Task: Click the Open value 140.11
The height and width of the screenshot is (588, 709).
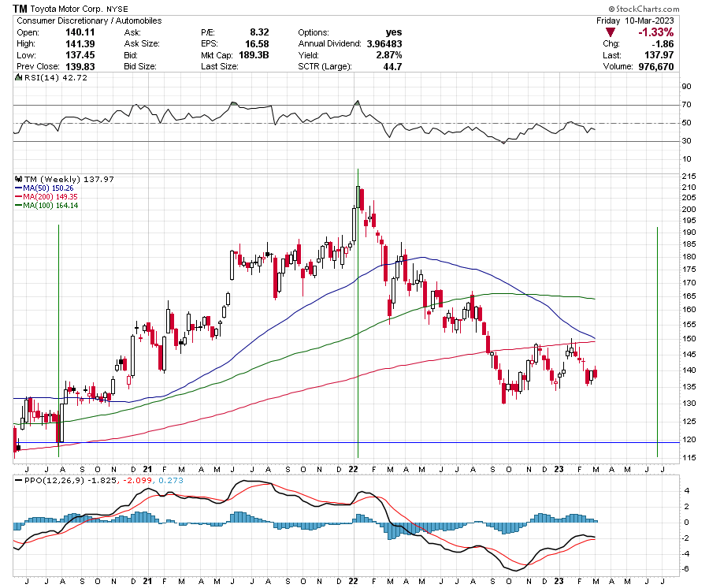Action: click(x=80, y=32)
